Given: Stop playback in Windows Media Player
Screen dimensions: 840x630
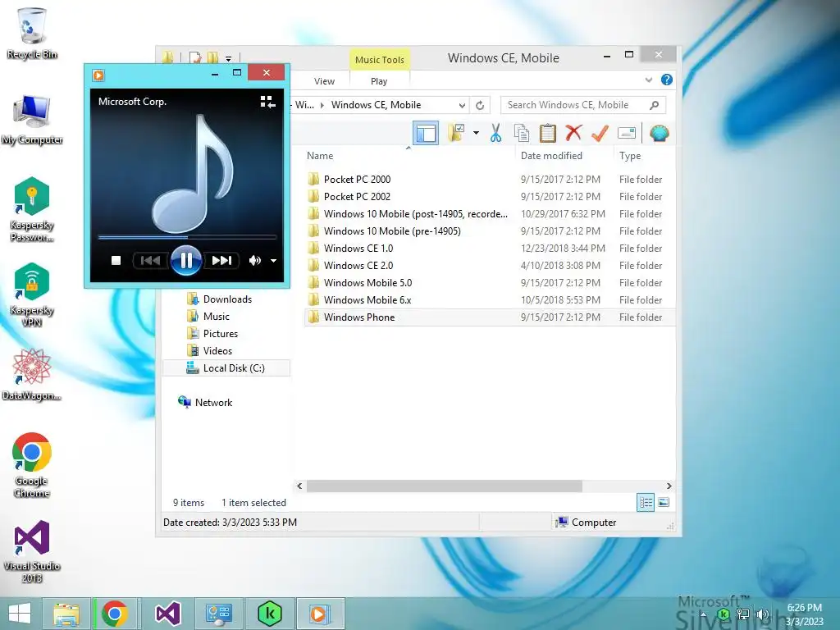Looking at the screenshot, I should coord(116,260).
